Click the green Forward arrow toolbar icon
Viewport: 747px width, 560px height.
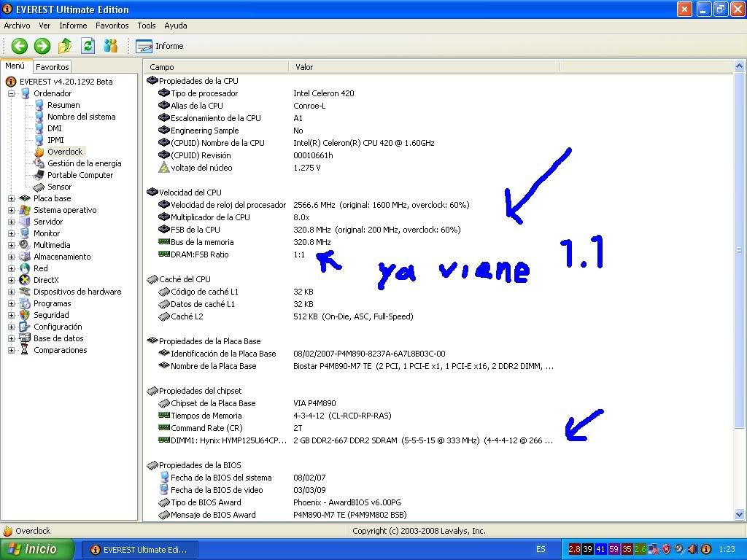coord(42,46)
